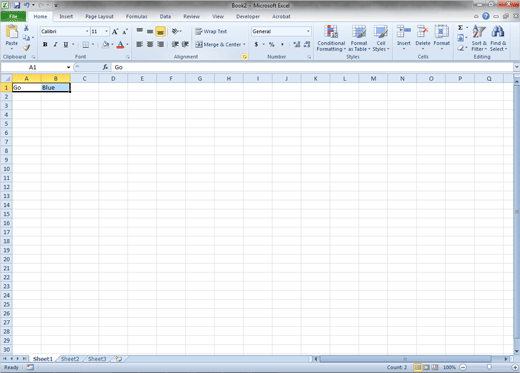Open the File tab
Screen dimensions: 520x373
[13, 16]
